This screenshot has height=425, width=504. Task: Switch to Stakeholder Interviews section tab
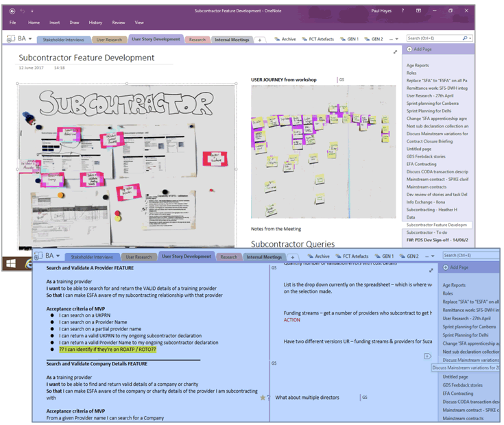pos(63,40)
